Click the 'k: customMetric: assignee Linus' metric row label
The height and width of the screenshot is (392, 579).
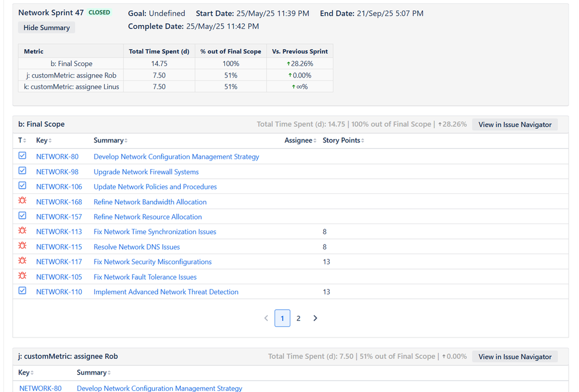coord(71,87)
